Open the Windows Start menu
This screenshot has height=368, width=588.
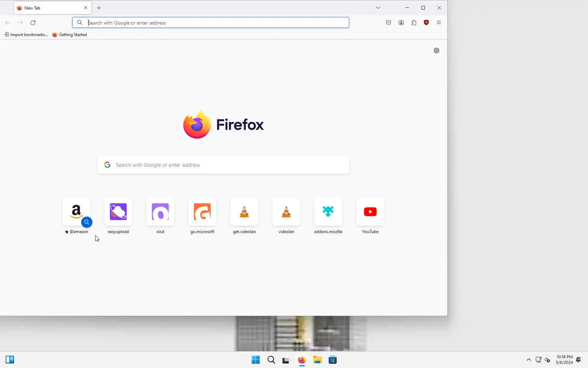256,360
